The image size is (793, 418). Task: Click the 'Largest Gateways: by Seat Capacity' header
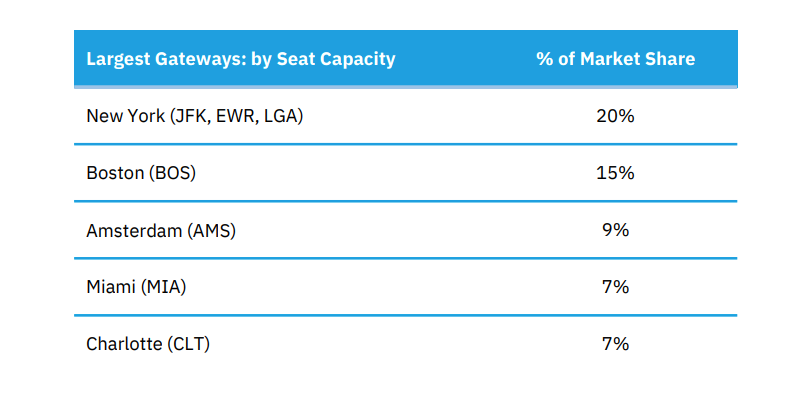(240, 59)
